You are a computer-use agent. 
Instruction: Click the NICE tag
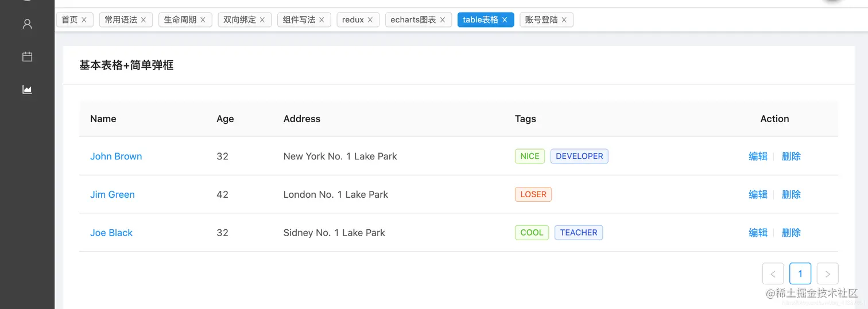coord(530,156)
